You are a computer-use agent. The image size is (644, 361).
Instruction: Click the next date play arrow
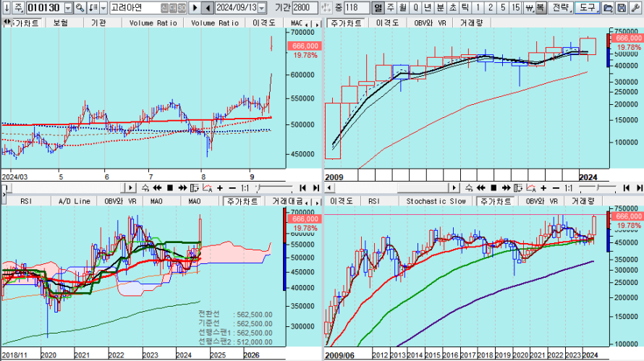(x=195, y=7)
